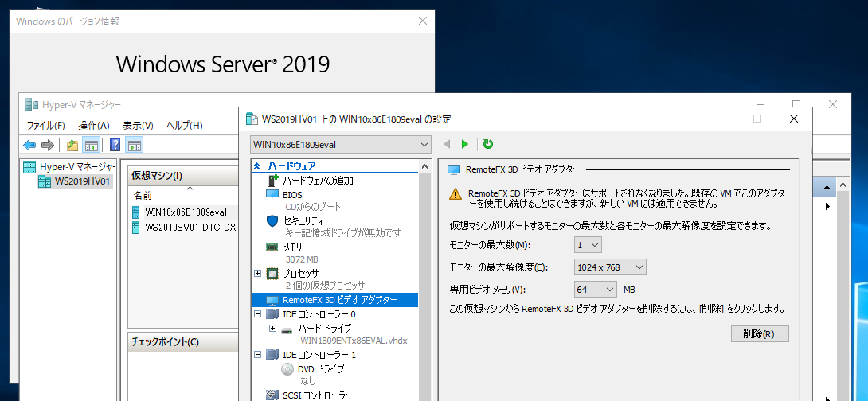Image resolution: width=868 pixels, height=401 pixels.
Task: Click the 2 個の仮想プロセッサ text
Action: [x=326, y=286]
